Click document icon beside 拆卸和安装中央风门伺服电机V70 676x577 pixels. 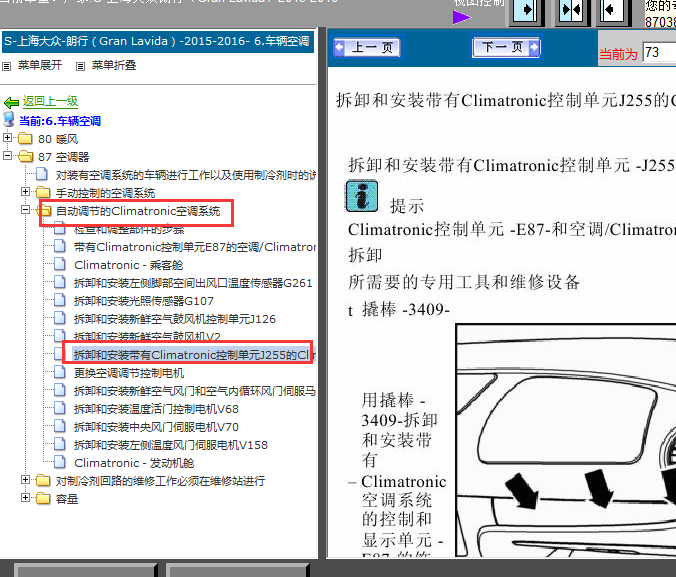coord(60,426)
